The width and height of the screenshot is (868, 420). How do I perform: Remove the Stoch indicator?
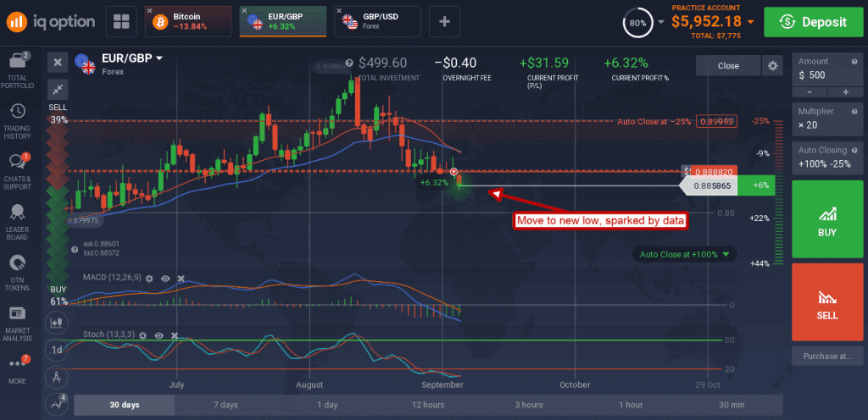[x=175, y=335]
